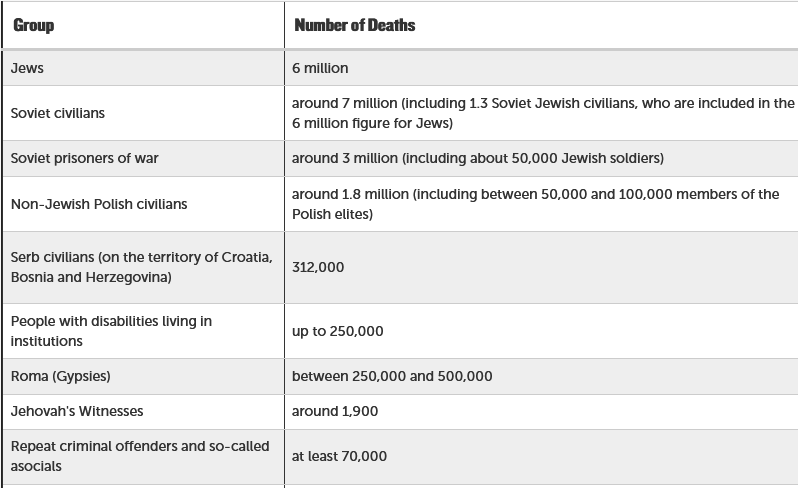
Task: Click the Group column header
Action: (34, 25)
